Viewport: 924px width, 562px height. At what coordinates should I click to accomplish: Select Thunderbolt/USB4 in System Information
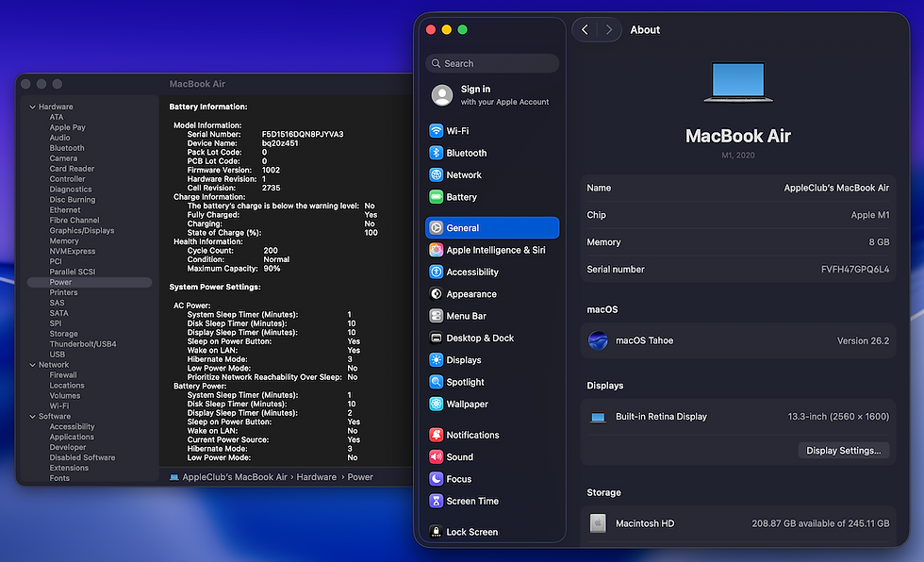point(83,344)
